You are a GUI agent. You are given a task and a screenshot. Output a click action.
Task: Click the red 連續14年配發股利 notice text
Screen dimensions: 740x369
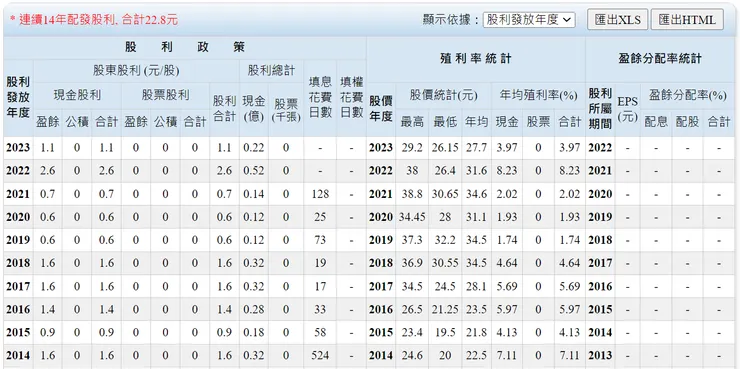pos(93,19)
